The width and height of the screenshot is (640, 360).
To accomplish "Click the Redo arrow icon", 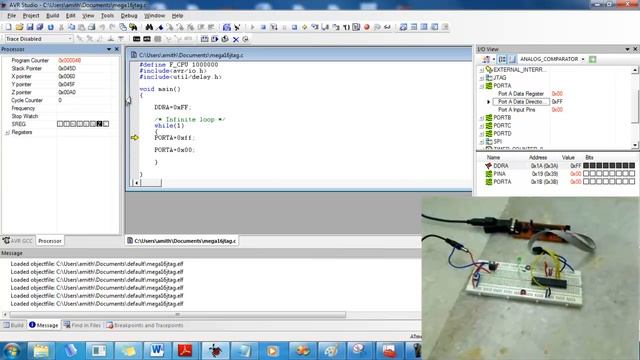I will coord(112,27).
